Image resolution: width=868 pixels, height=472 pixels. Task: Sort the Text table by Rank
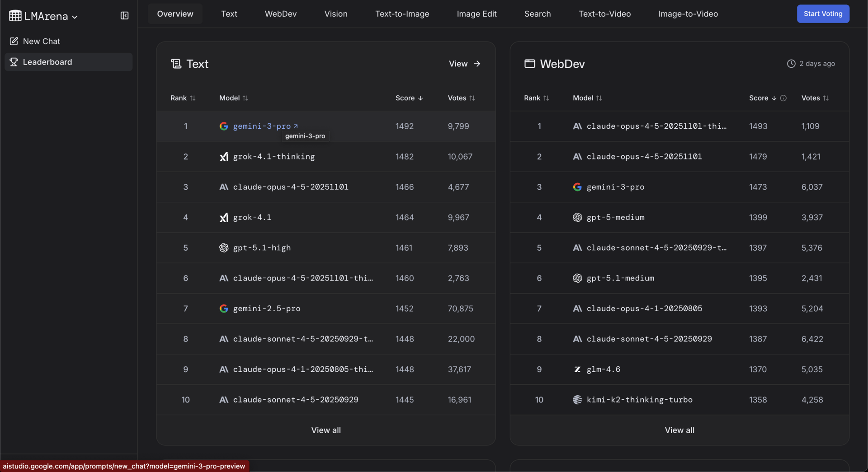point(183,98)
